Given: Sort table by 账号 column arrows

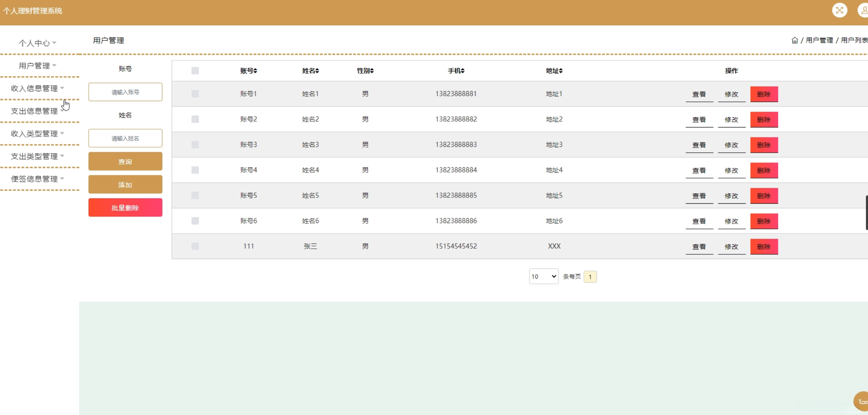Looking at the screenshot, I should (255, 71).
